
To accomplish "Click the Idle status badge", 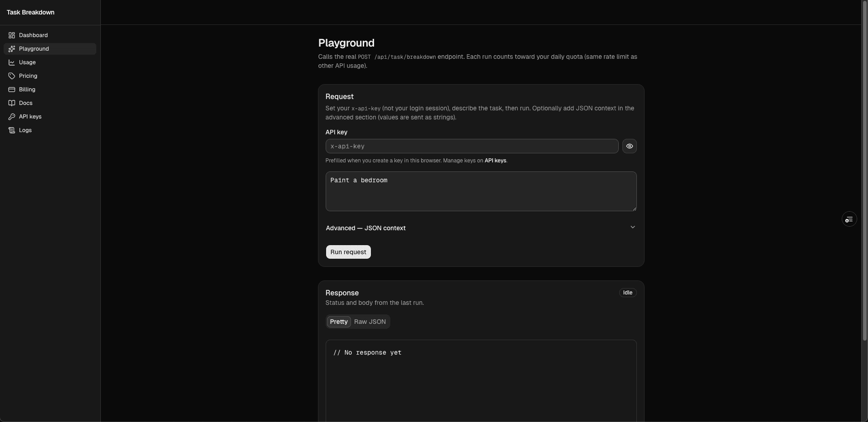I will tap(627, 293).
